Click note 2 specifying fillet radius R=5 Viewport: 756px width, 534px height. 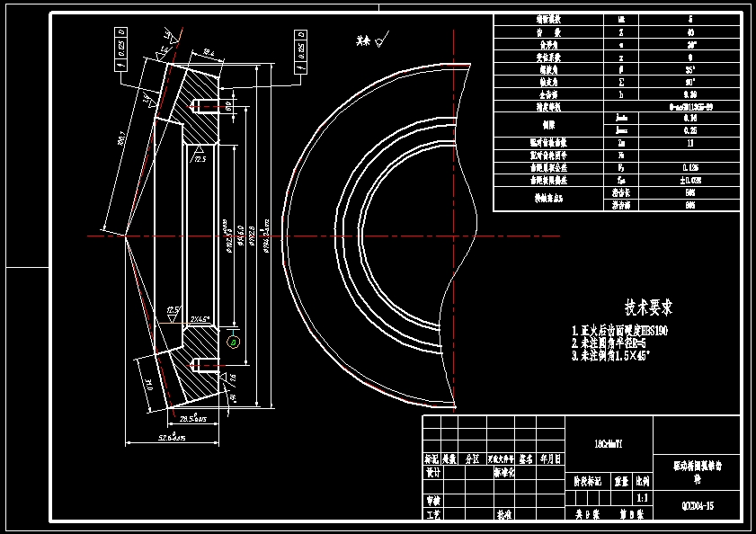pyautogui.click(x=609, y=343)
